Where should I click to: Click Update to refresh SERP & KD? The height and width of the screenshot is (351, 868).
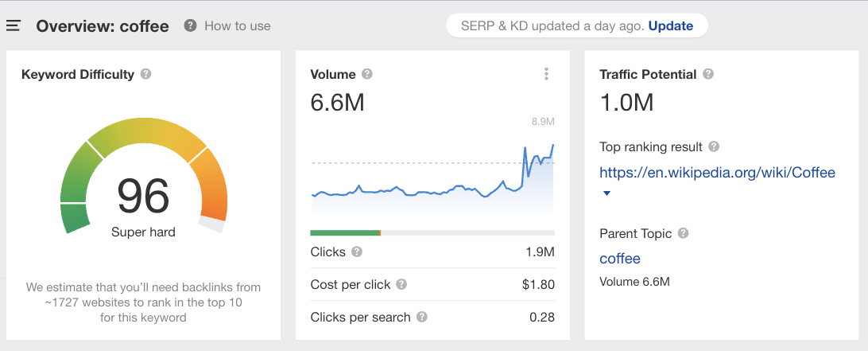(x=670, y=25)
